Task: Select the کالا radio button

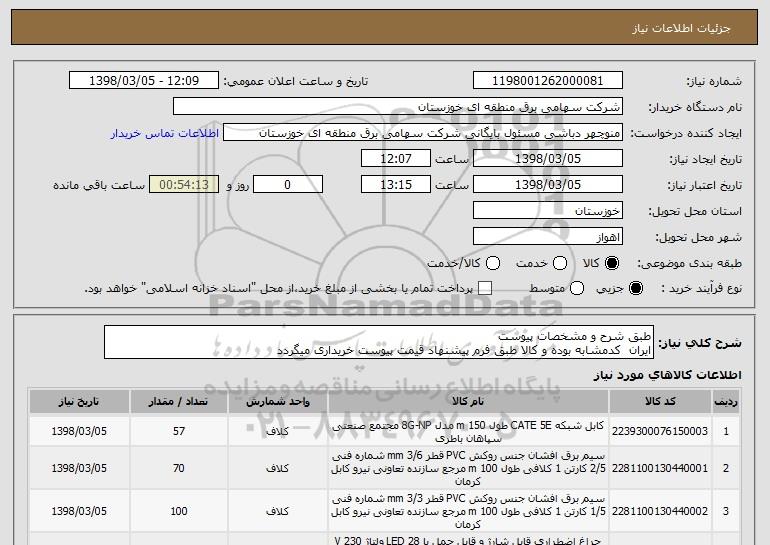Action: coord(612,263)
